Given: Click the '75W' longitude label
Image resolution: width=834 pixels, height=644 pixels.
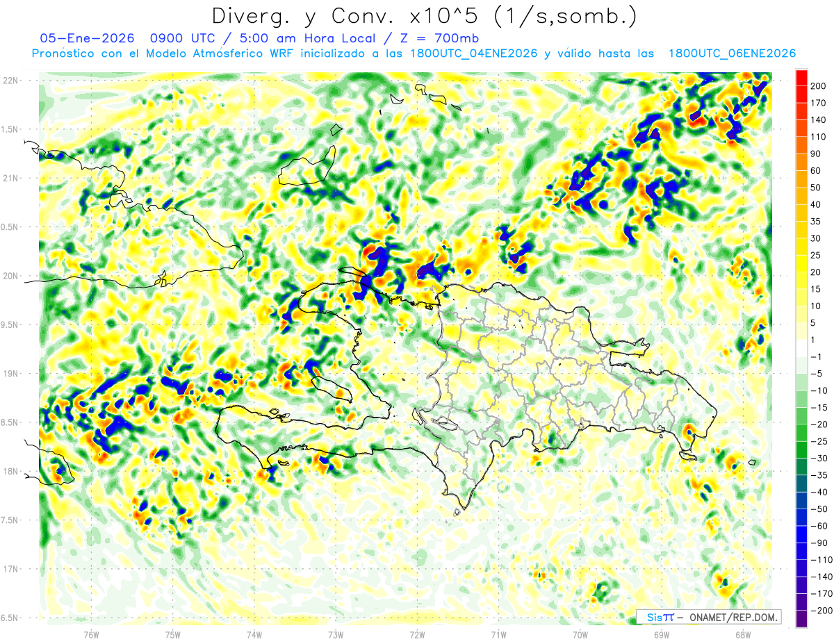Looking at the screenshot, I should point(172,634).
